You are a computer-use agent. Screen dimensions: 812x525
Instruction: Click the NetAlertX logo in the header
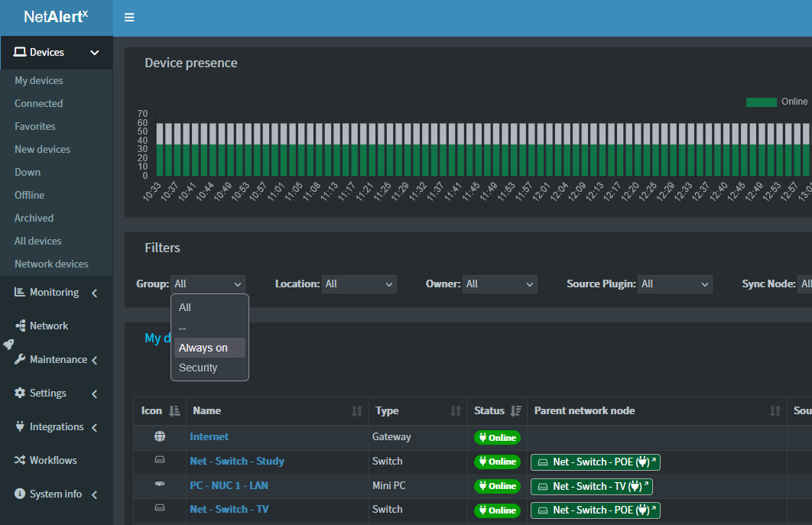pos(56,18)
